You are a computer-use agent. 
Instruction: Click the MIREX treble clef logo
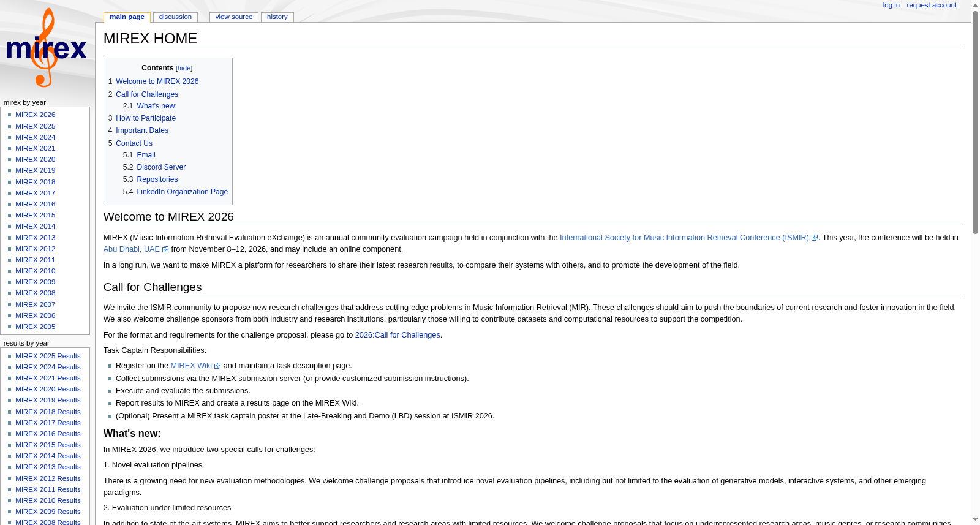tap(47, 48)
